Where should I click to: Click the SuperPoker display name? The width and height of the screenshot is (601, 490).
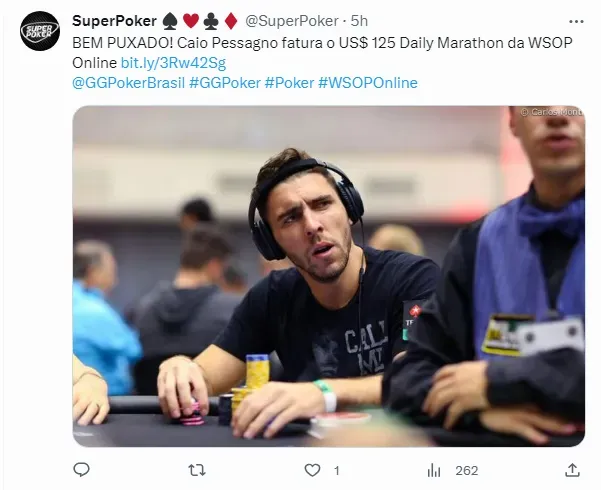(x=115, y=21)
